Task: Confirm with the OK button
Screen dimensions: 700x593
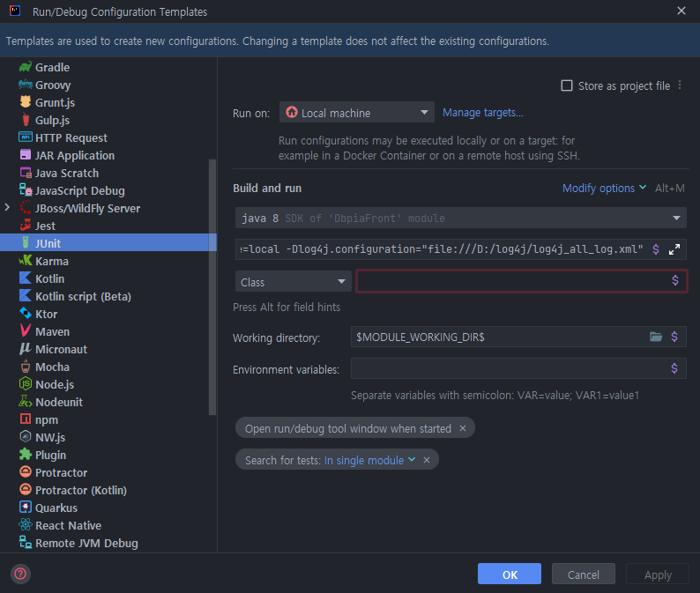Action: 510,574
